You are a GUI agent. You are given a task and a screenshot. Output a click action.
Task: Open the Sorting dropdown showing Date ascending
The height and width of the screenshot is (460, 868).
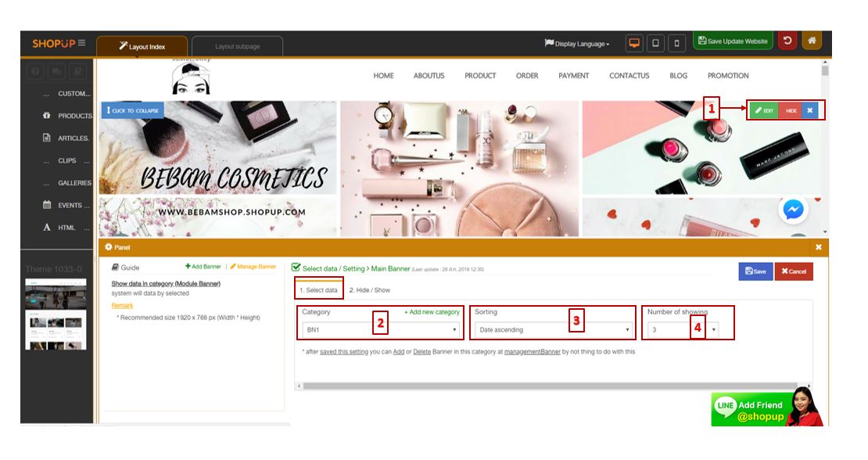coord(554,329)
